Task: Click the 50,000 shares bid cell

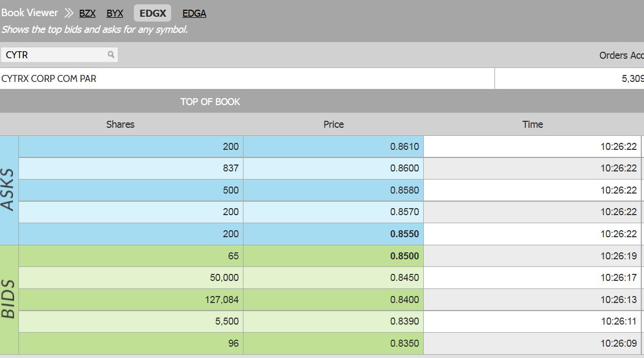Action: pyautogui.click(x=224, y=278)
